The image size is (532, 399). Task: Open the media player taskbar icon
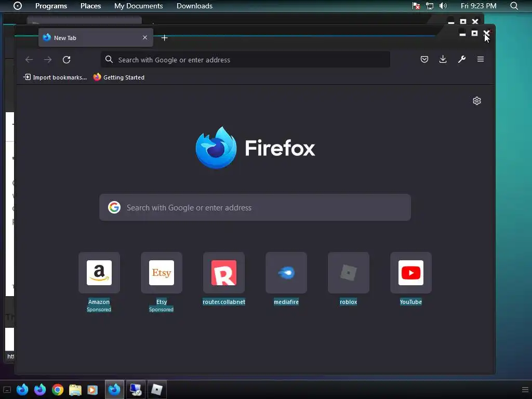[x=92, y=390]
